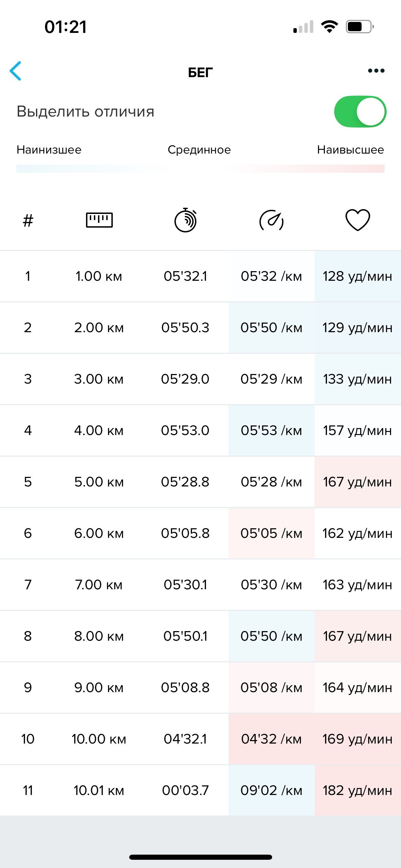Viewport: 401px width, 868px height.
Task: Tap the distance ruler column icon
Action: pos(99,220)
